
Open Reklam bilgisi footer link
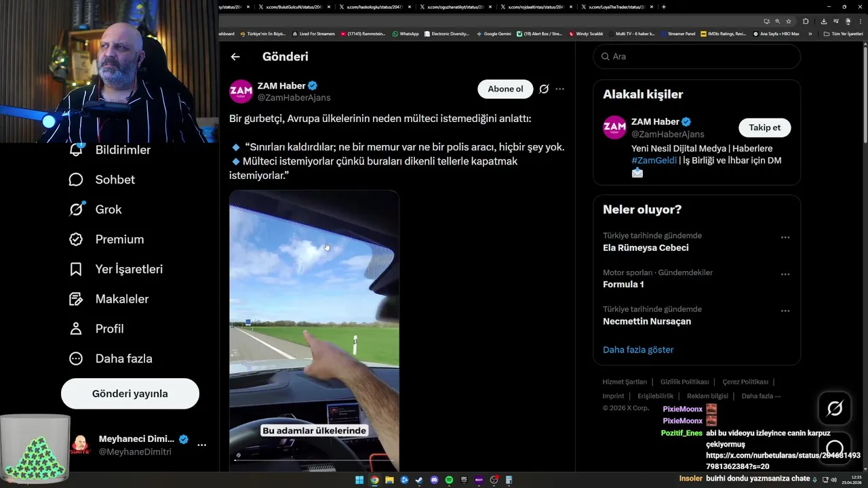coord(707,396)
